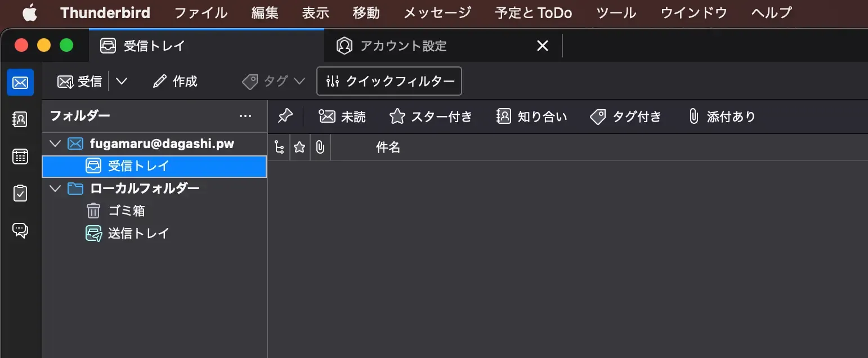Sort by attachment column header

[320, 147]
